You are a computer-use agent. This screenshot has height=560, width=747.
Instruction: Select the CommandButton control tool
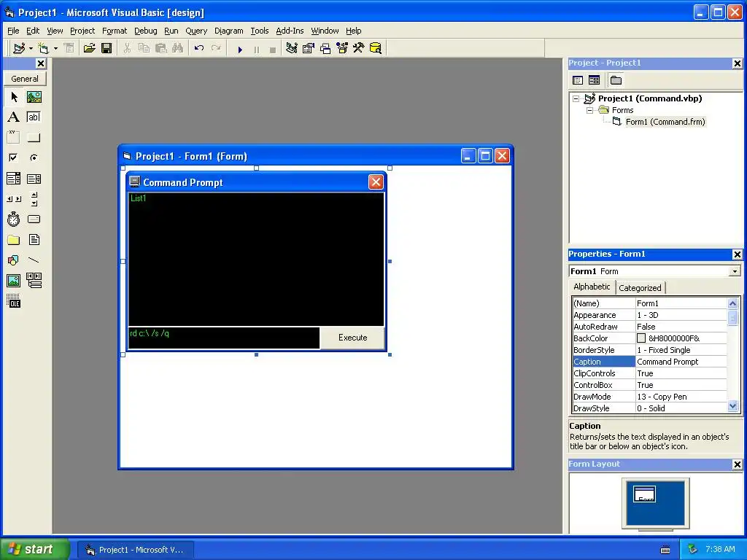coord(34,138)
